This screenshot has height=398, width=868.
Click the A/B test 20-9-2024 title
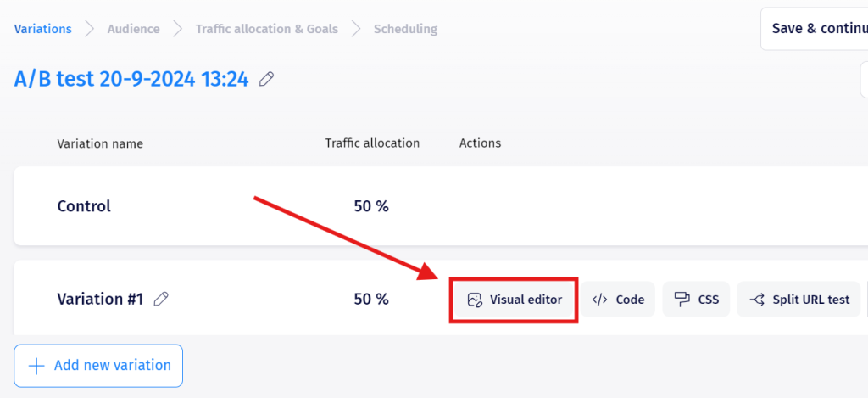tap(131, 80)
